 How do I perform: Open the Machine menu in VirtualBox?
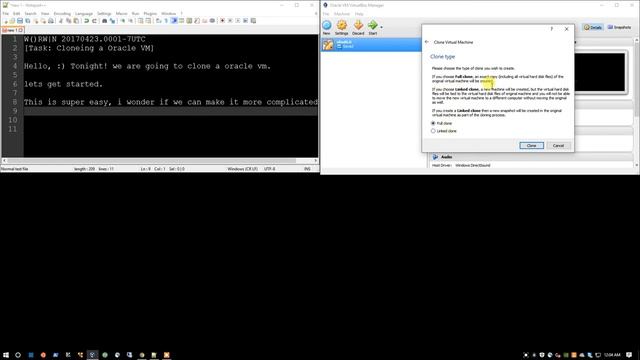point(342,14)
